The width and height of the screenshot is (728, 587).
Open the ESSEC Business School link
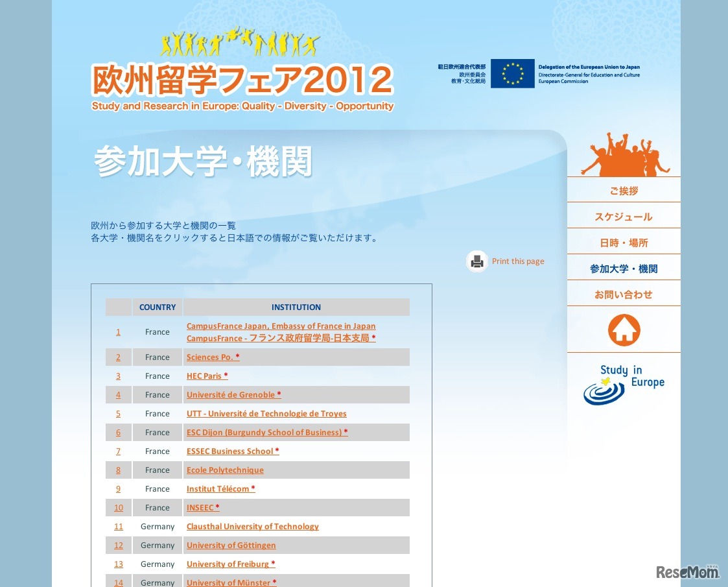(233, 451)
